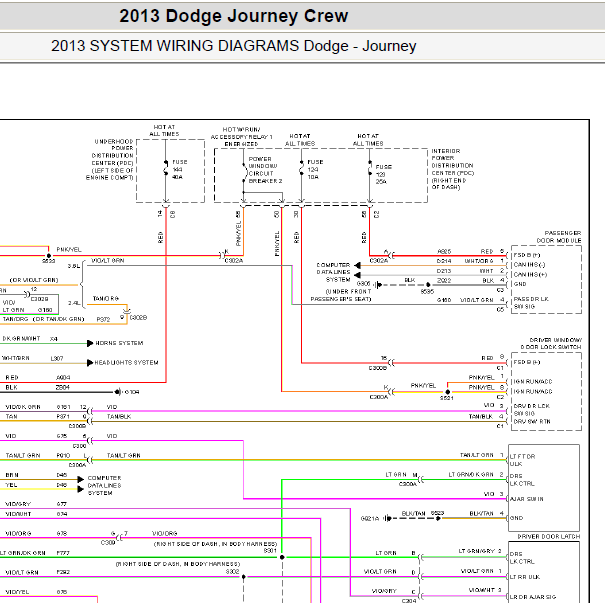
Task: Click the A925 circuit code
Action: tap(444, 251)
